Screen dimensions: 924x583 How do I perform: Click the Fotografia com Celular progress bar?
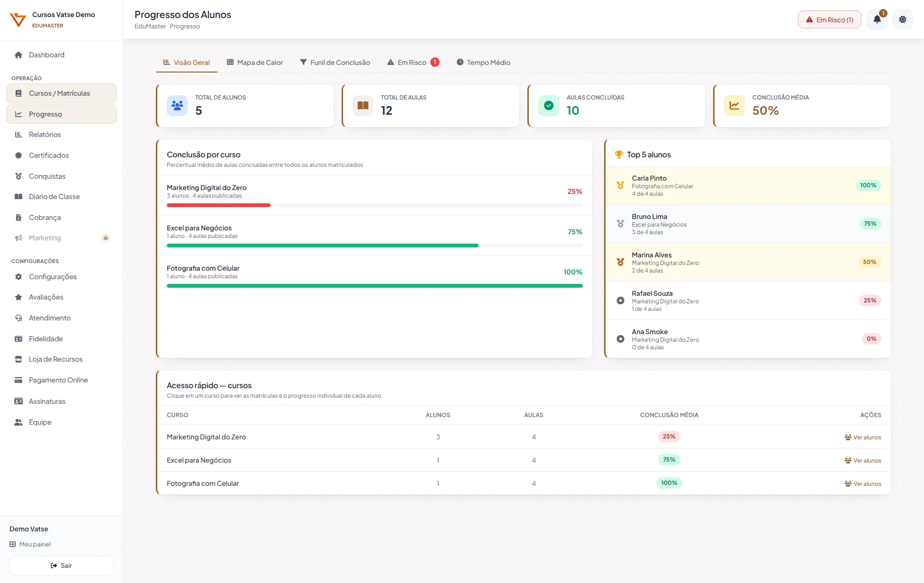pyautogui.click(x=375, y=286)
